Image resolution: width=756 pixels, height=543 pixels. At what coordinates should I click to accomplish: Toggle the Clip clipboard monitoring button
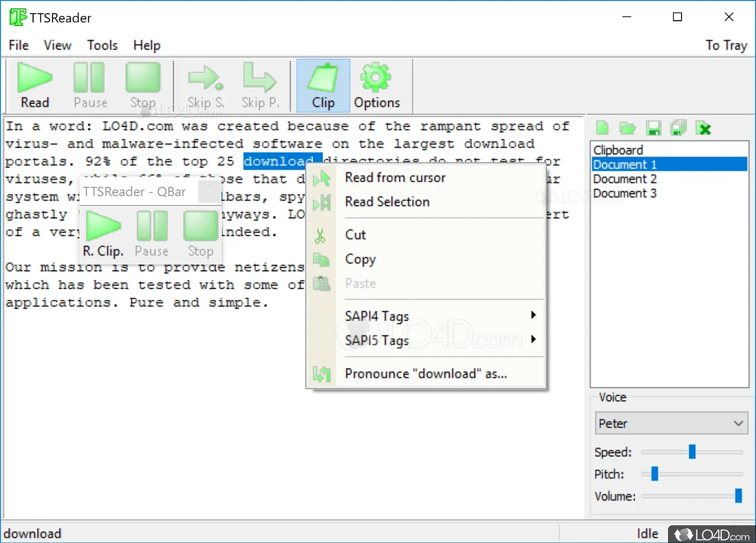[323, 86]
